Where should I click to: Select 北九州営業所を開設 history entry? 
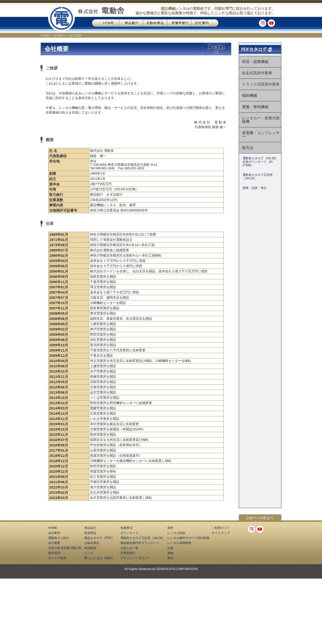pyautogui.click(x=105, y=493)
